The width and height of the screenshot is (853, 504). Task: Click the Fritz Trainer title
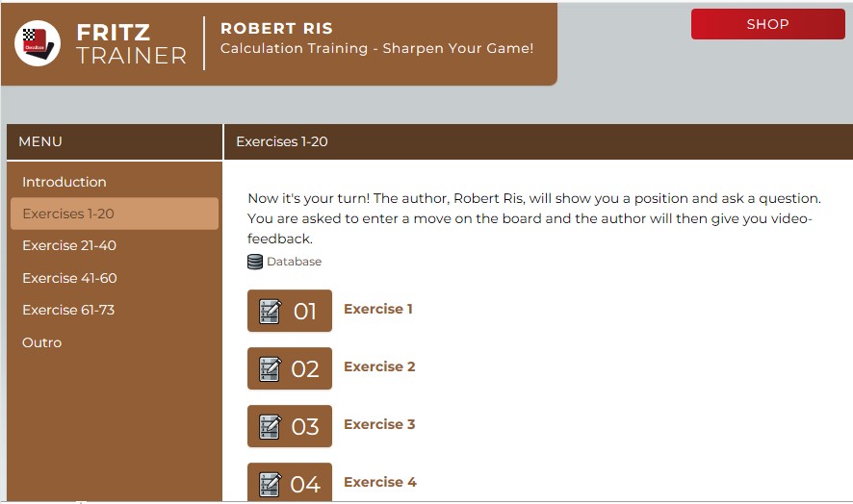click(131, 44)
